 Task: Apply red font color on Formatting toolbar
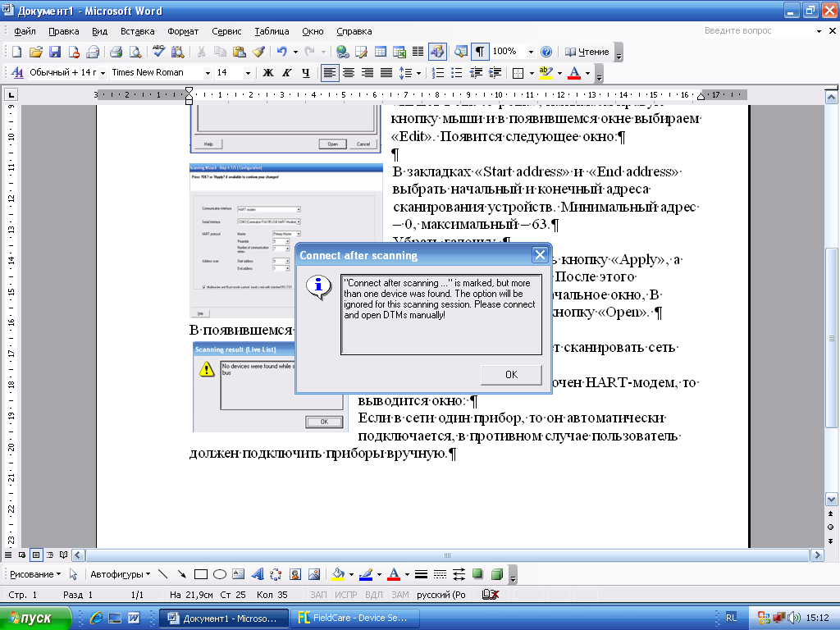(574, 73)
